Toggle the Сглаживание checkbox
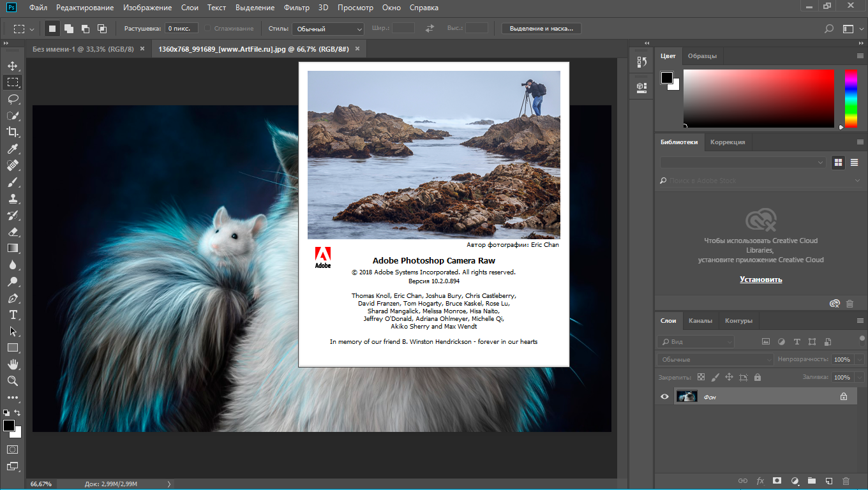 pyautogui.click(x=207, y=29)
